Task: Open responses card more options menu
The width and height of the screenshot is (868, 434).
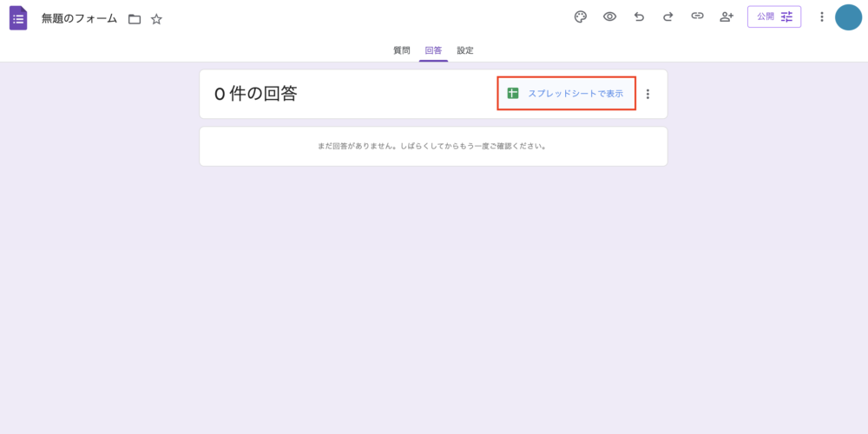Action: pyautogui.click(x=648, y=94)
